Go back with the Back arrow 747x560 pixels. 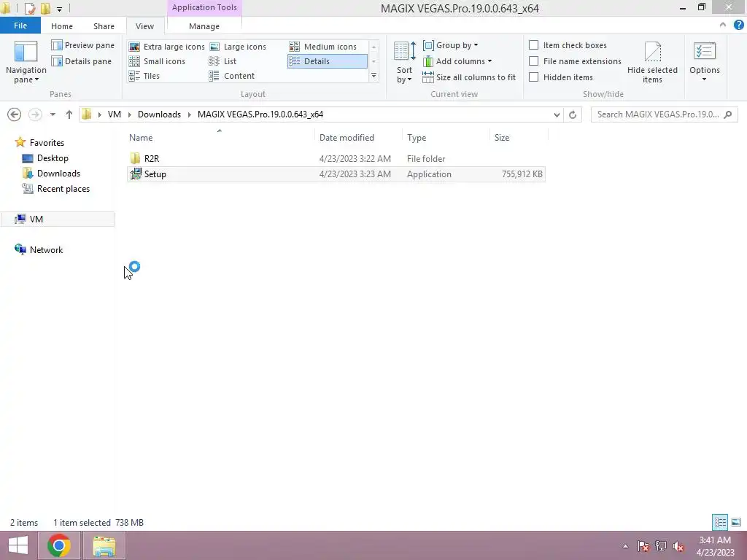click(x=15, y=114)
